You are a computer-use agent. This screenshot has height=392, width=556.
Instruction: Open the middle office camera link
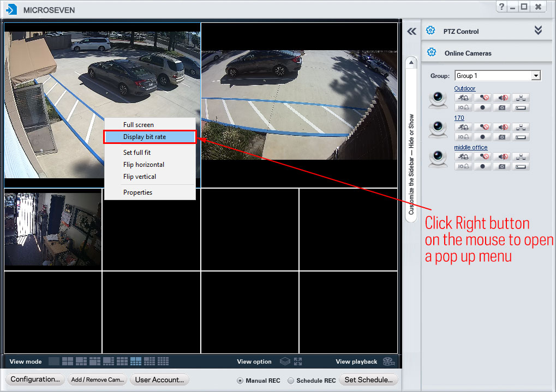point(471,147)
